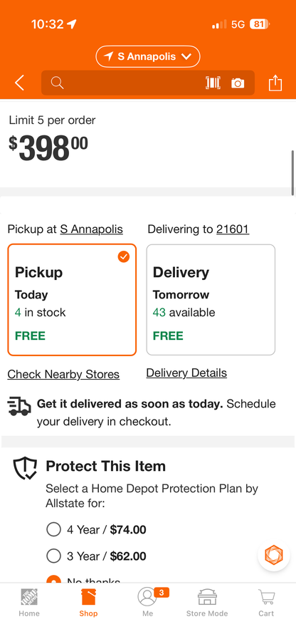Image resolution: width=296 pixels, height=644 pixels.
Task: Select the Shop tab
Action: point(88,603)
